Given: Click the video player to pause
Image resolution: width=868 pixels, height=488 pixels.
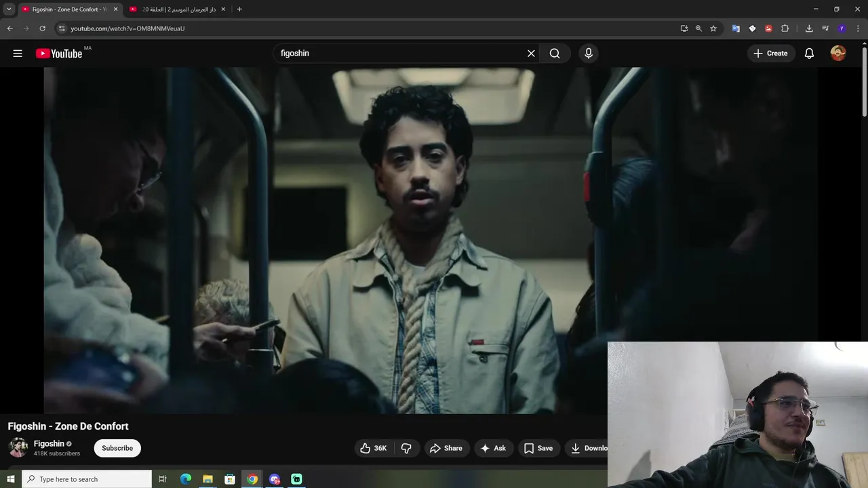Looking at the screenshot, I should click(x=431, y=241).
